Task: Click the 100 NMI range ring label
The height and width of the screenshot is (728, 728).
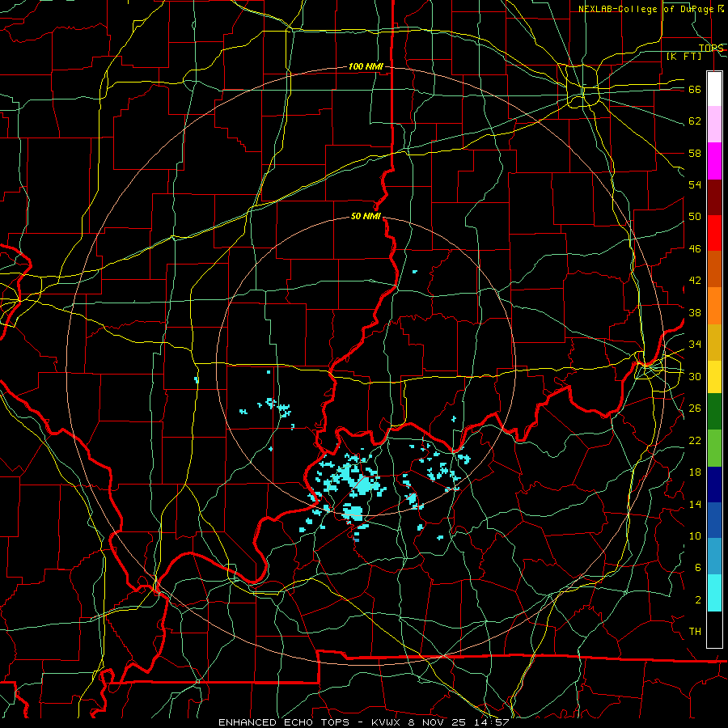Action: click(366, 67)
